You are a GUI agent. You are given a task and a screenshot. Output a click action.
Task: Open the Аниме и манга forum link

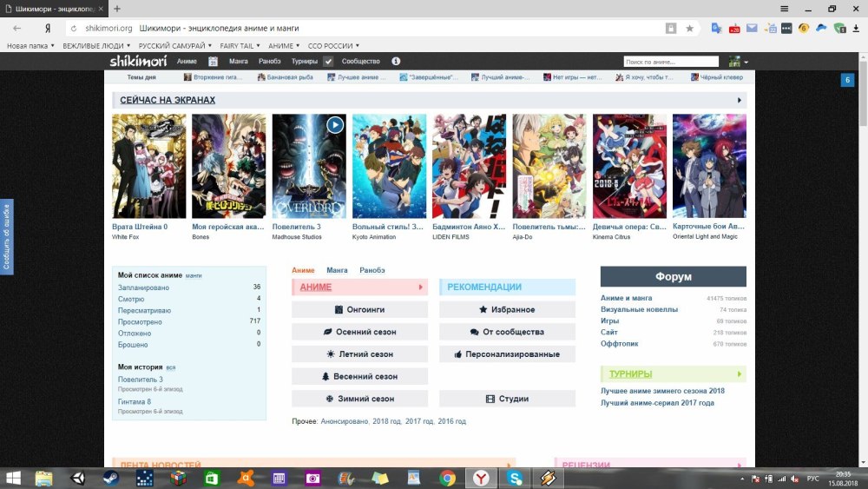pos(626,298)
